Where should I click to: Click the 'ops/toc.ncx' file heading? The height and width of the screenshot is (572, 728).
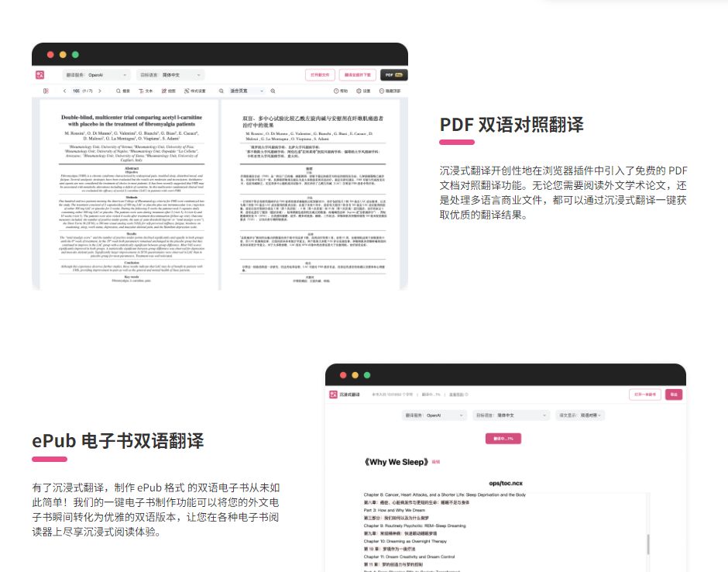(x=506, y=483)
